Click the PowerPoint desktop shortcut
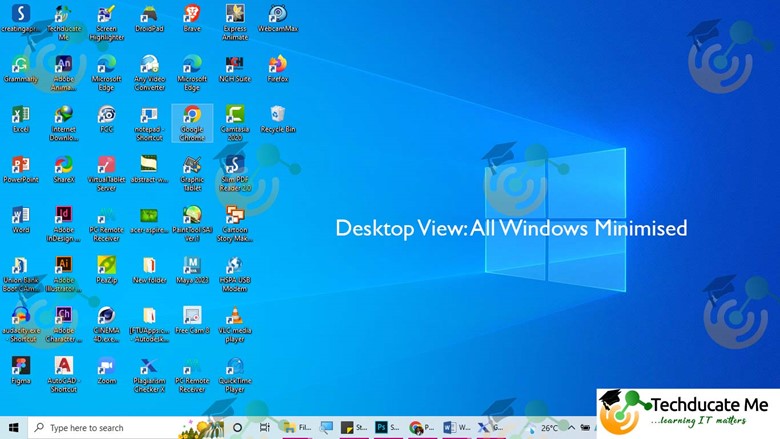 point(20,167)
